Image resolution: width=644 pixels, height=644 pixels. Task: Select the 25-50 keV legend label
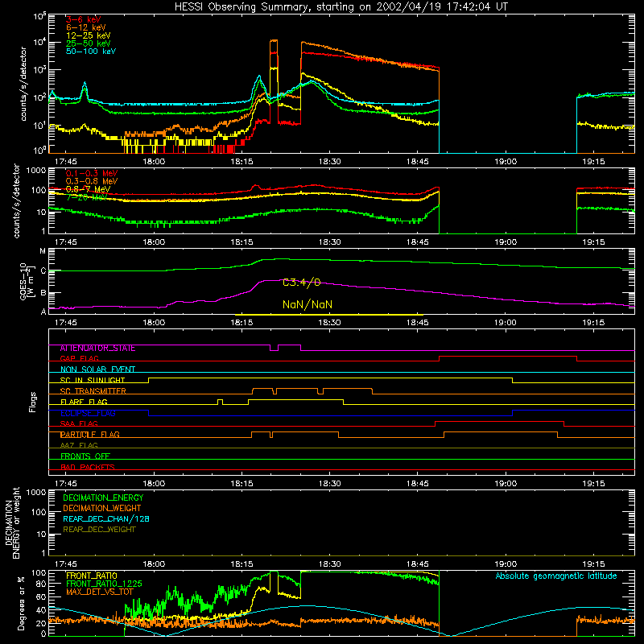tap(89, 43)
